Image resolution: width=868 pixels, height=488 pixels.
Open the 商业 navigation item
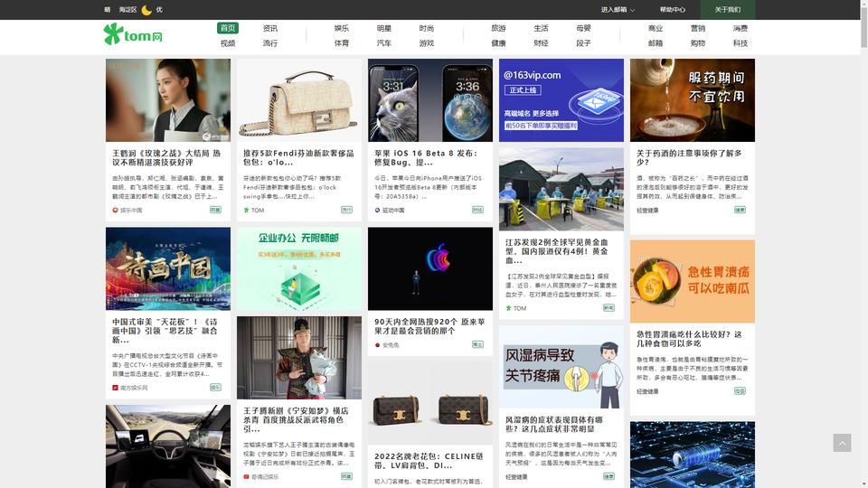pyautogui.click(x=656, y=28)
